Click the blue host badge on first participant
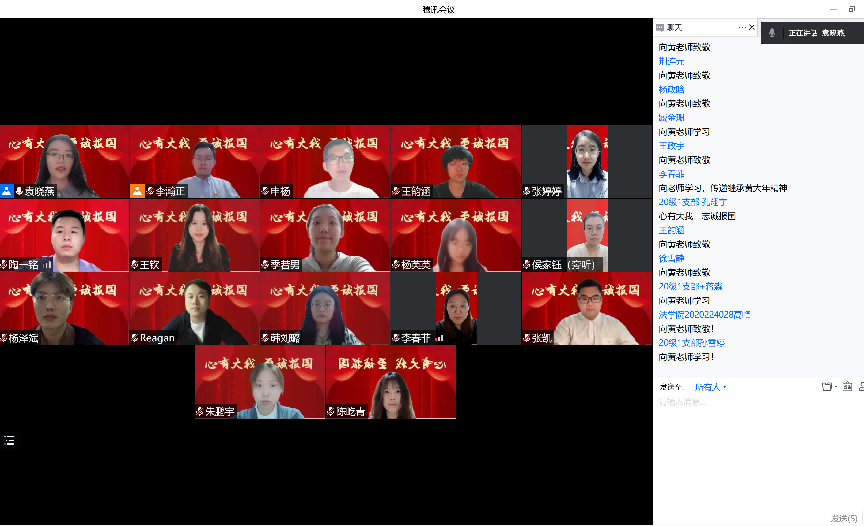 coord(7,191)
